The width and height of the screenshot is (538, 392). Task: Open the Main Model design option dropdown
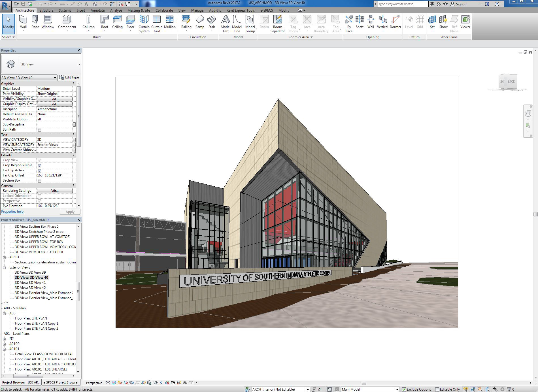[397, 389]
